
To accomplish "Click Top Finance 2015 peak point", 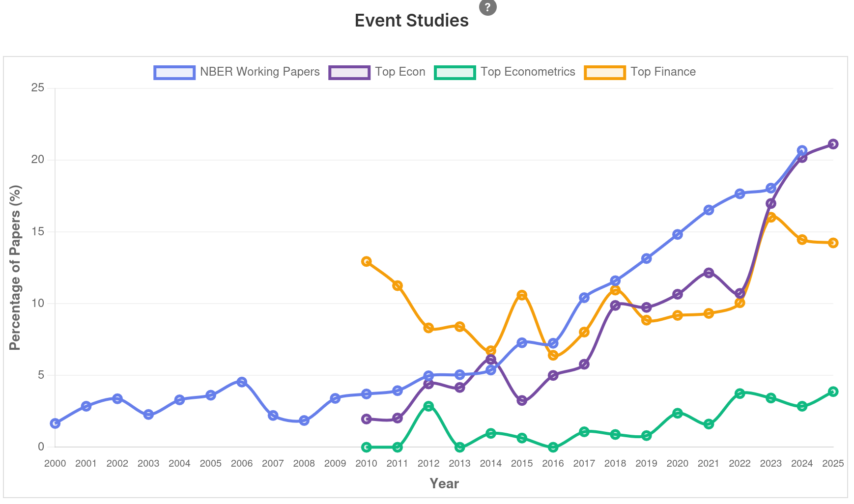I will 522,295.
